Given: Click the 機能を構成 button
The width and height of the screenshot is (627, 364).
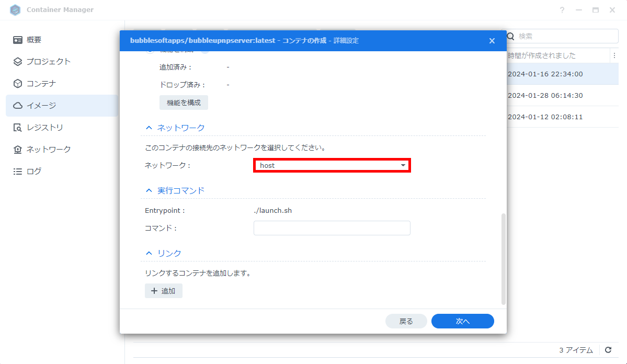Looking at the screenshot, I should 184,103.
